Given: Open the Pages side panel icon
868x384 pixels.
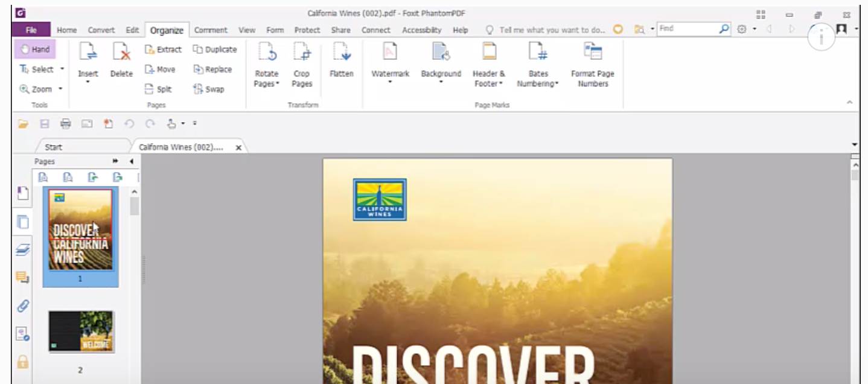Looking at the screenshot, I should (22, 222).
